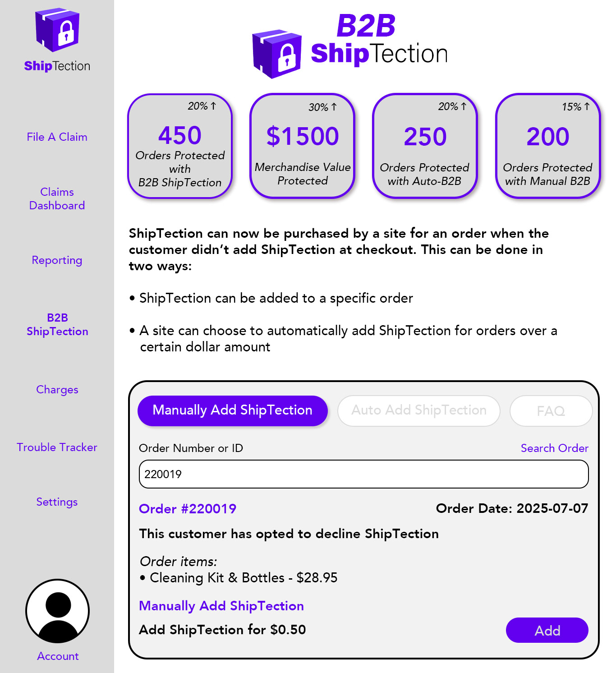Image resolution: width=616 pixels, height=673 pixels.
Task: Click the B2B ShipTection box logo in the header
Action: (276, 54)
